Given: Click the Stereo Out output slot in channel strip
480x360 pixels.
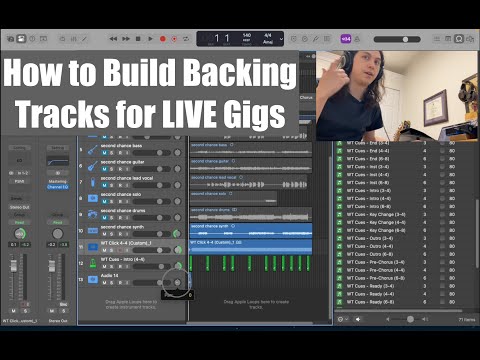Looking at the screenshot, I should click(x=19, y=207).
